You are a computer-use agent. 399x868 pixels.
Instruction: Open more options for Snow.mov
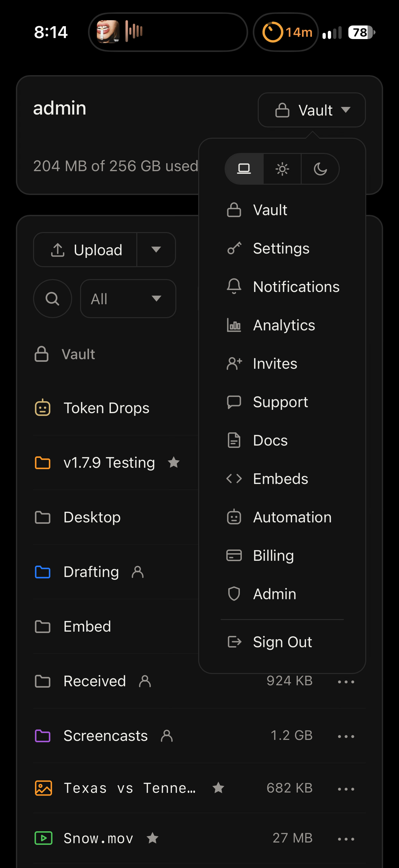(x=346, y=839)
